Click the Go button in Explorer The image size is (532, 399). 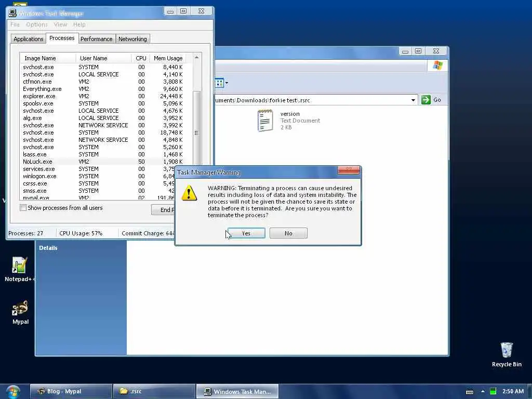point(431,100)
